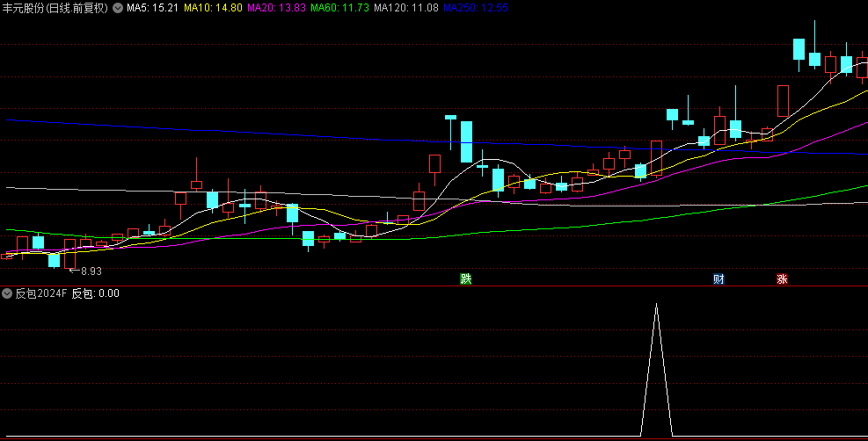
Task: Open the main chart indicator dropdown arrow
Action: tap(118, 8)
